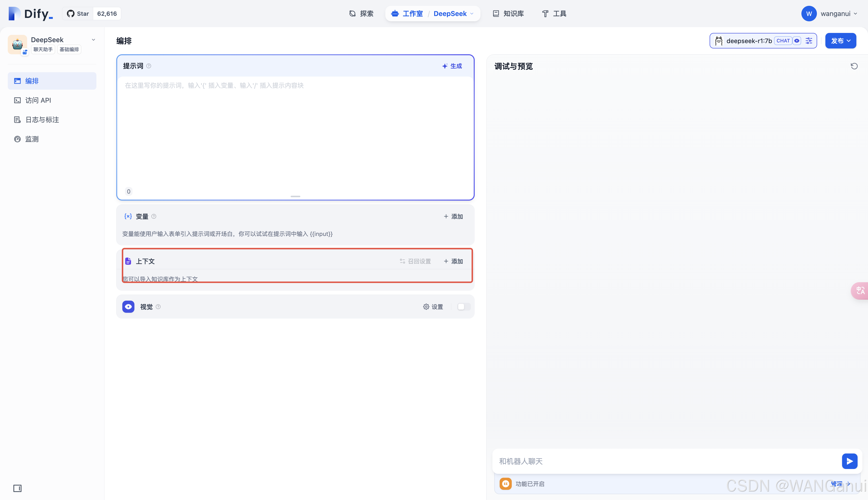
Task: Click the help icon beside 变量
Action: pos(154,216)
